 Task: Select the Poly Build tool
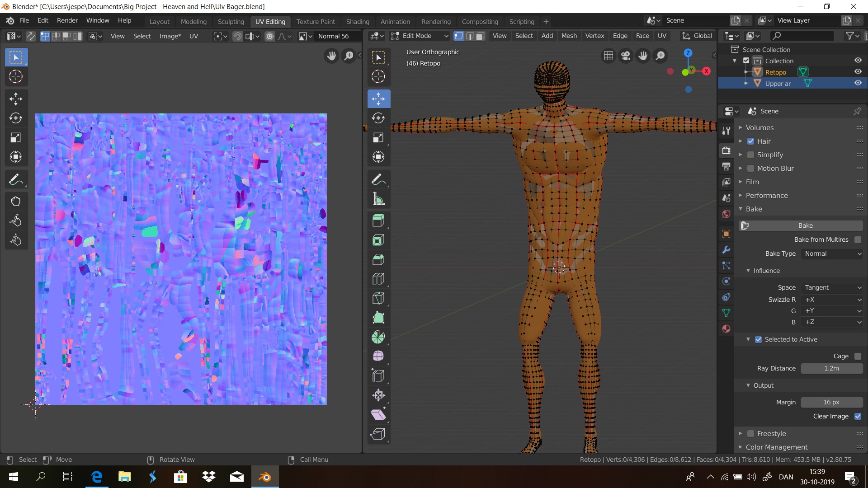378,318
